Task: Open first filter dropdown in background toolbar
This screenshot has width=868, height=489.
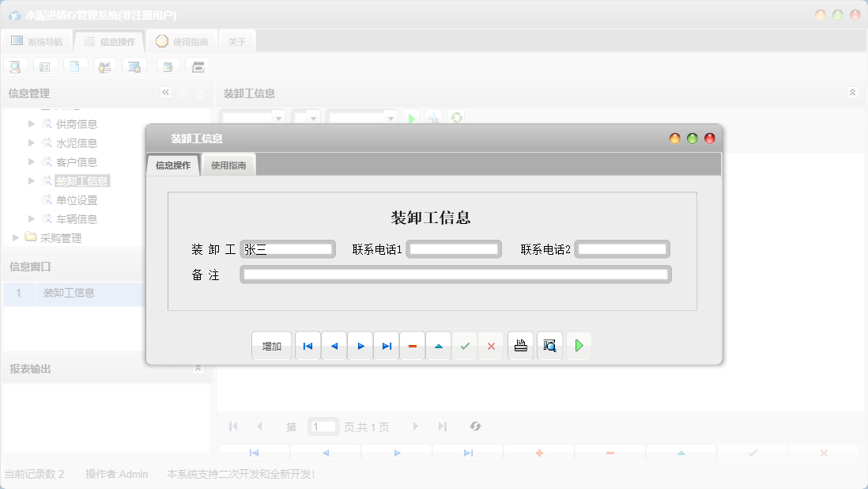Action: click(x=278, y=117)
